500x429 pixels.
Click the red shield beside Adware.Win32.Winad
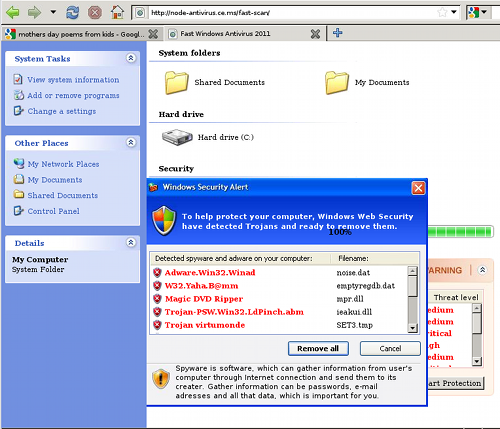tap(157, 273)
